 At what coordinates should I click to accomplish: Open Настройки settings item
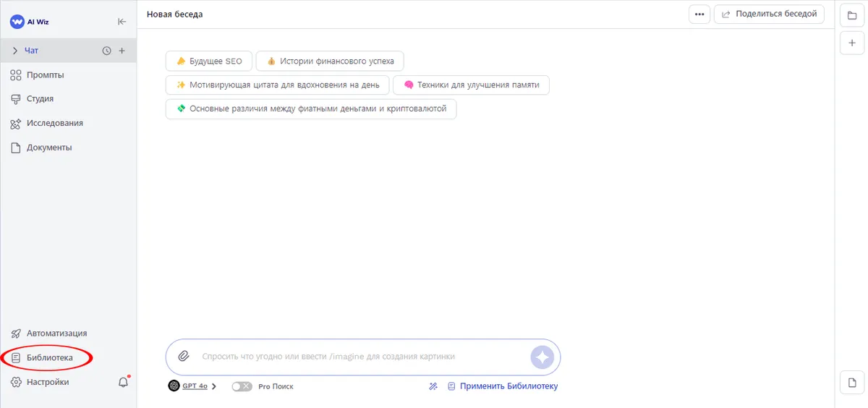(47, 382)
